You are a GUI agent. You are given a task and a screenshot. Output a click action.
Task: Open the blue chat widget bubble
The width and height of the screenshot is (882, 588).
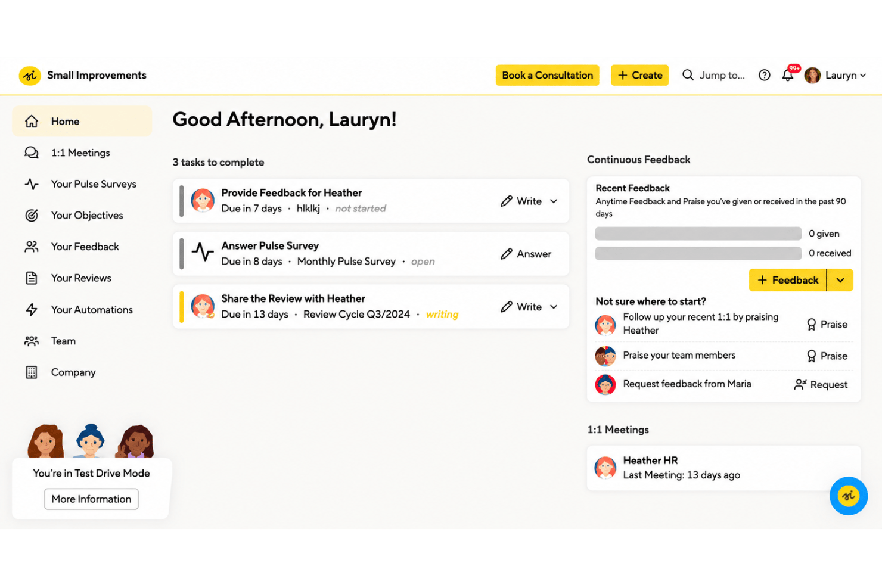click(849, 496)
